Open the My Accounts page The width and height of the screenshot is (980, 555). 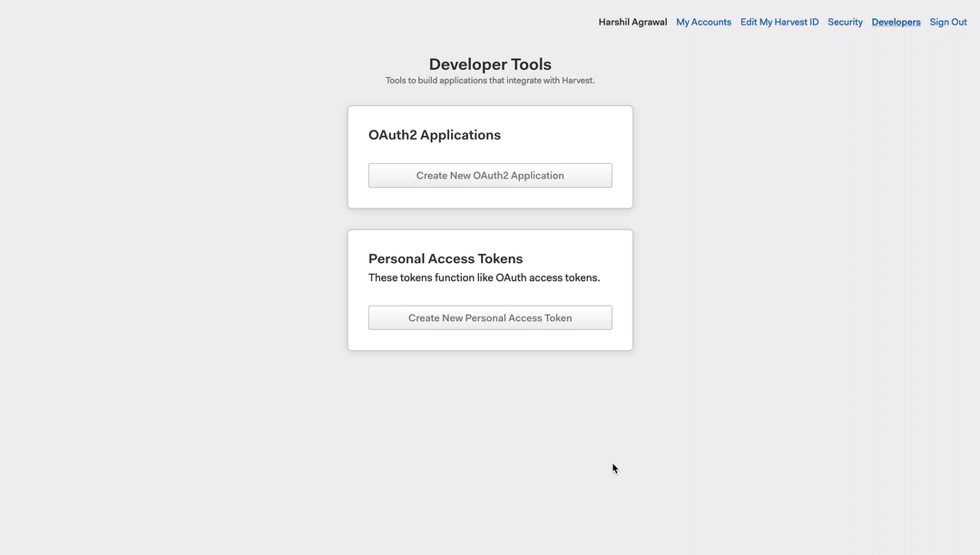[x=703, y=22]
